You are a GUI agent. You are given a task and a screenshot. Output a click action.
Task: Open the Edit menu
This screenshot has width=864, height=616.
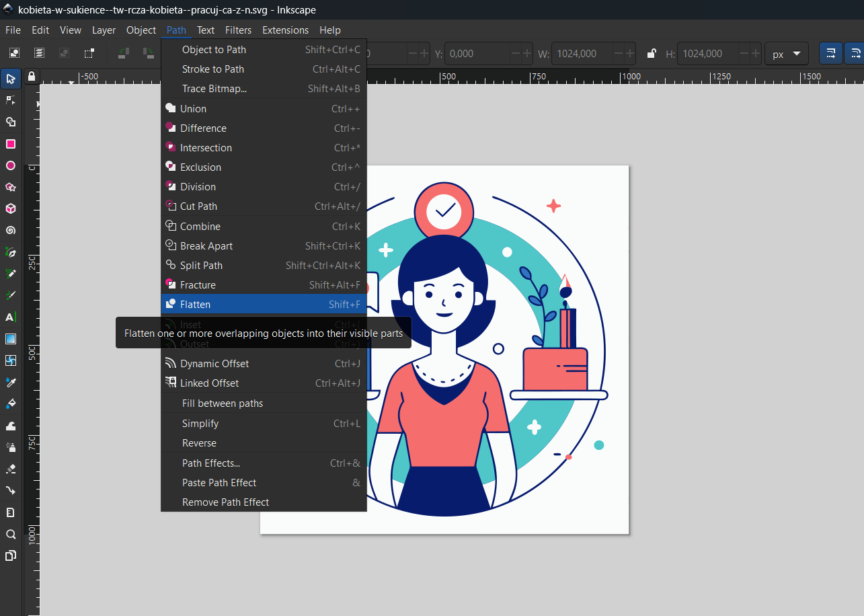(40, 30)
